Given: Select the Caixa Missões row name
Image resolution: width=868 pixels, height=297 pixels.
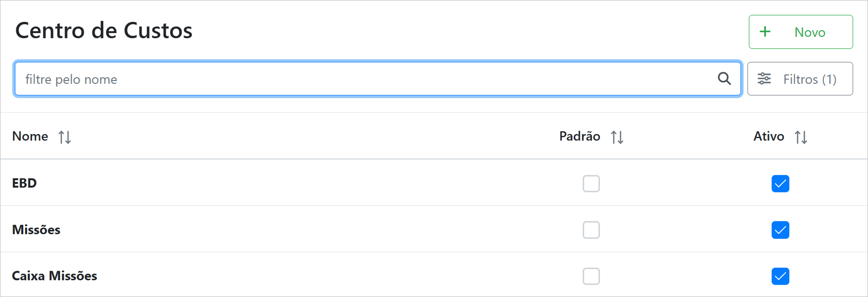Looking at the screenshot, I should click(54, 276).
